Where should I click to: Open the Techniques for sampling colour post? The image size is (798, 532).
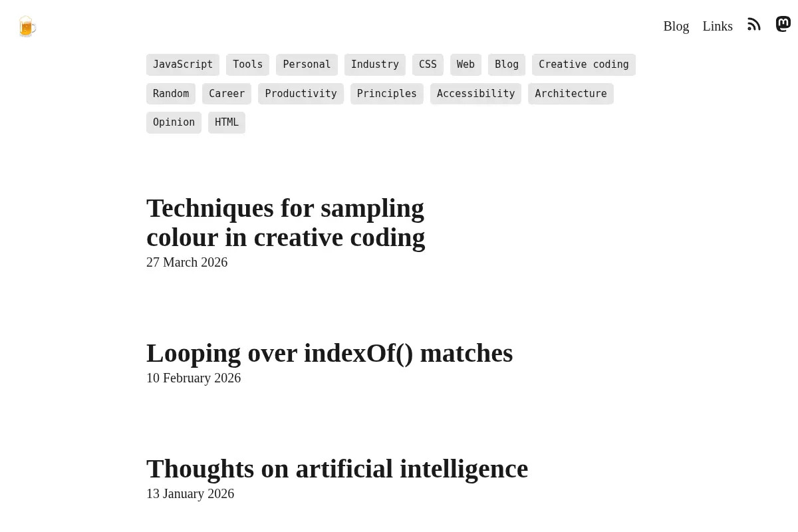[285, 223]
